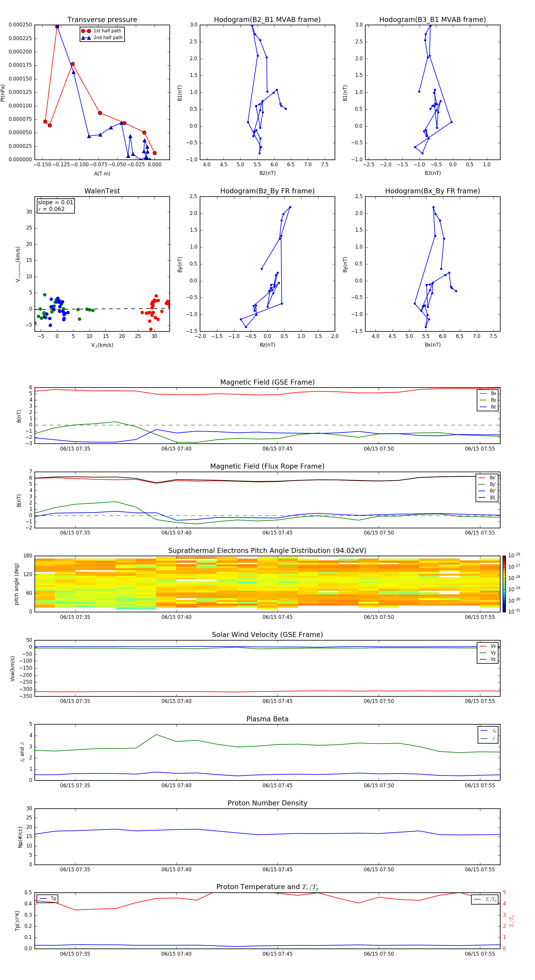Click the 'Np(#/cc)' axis label
The height and width of the screenshot is (980, 535).
coord(20,837)
